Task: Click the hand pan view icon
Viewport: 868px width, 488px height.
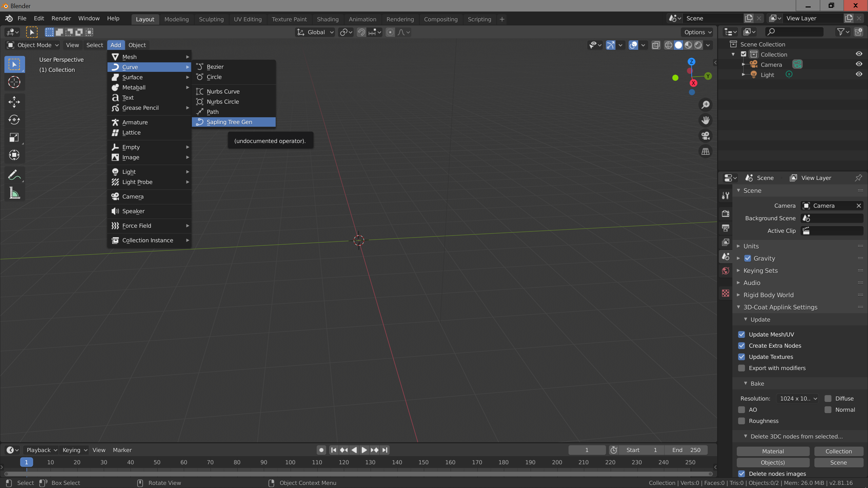Action: pos(706,120)
